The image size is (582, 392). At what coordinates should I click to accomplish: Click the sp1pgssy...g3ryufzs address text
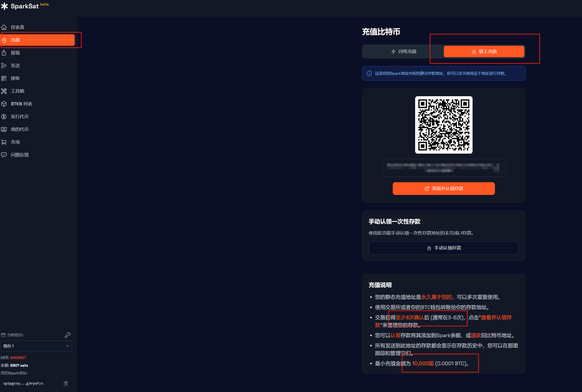point(23,383)
